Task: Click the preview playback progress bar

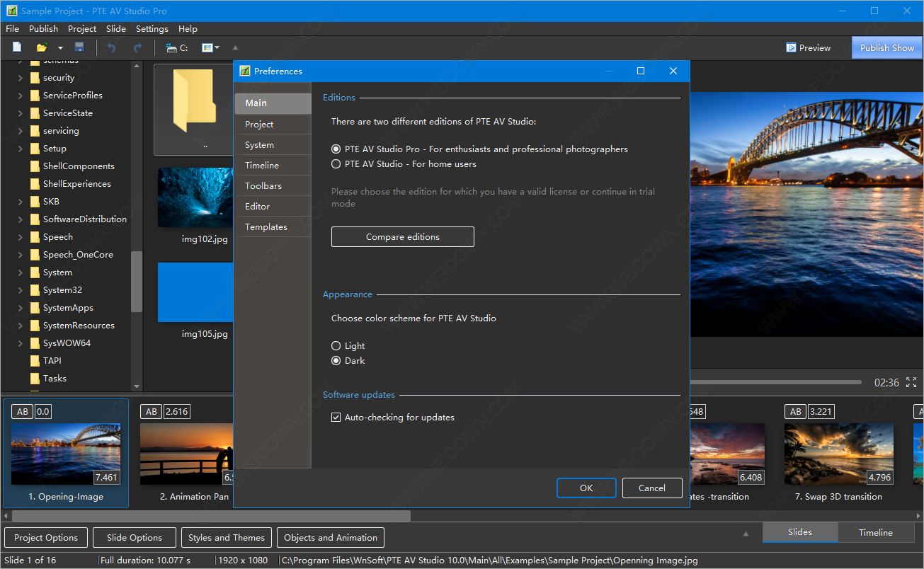Action: click(x=776, y=382)
